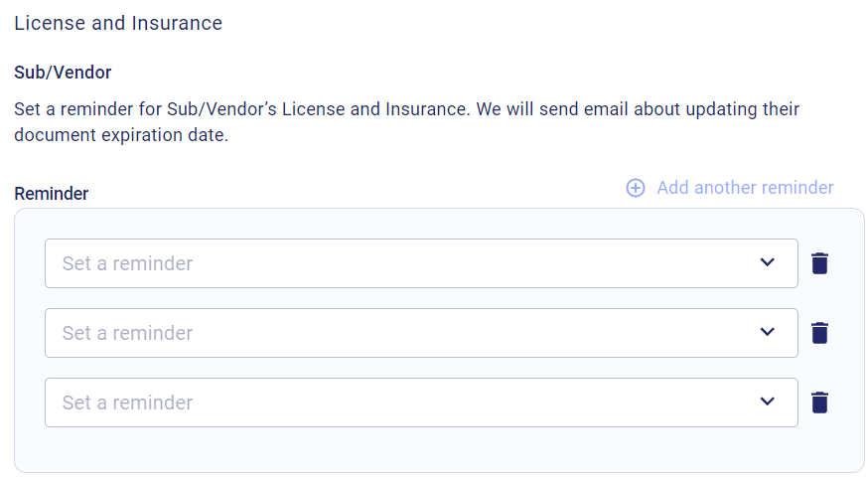The height and width of the screenshot is (483, 868).
Task: Remove the third reminder using trash icon
Action: pos(819,402)
